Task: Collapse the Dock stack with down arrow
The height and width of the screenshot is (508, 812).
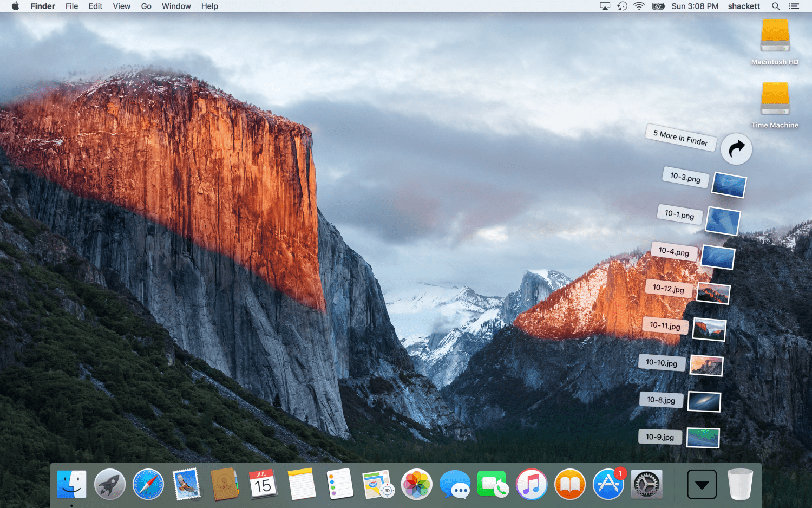Action: [702, 484]
